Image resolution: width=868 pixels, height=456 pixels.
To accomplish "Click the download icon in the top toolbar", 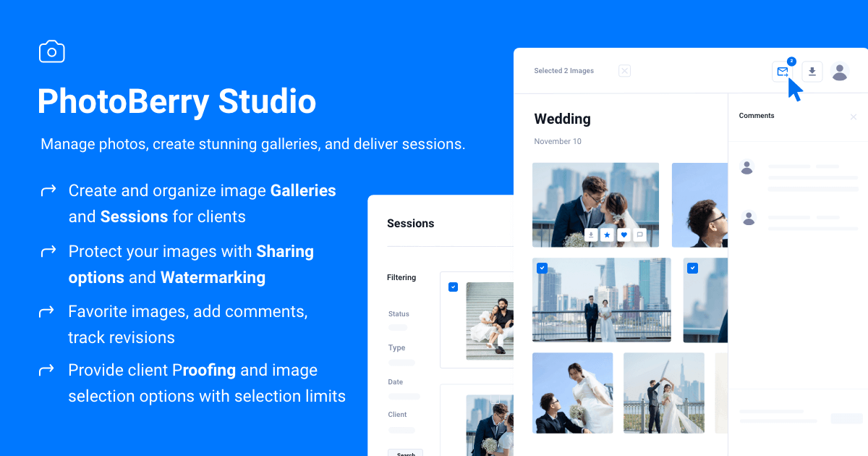I will [x=812, y=72].
